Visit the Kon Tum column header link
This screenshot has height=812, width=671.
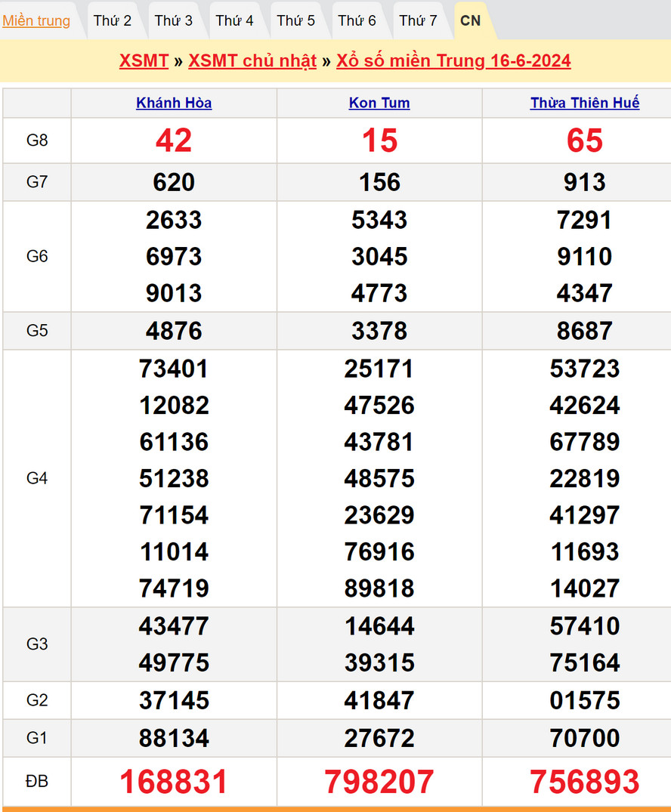[x=379, y=103]
